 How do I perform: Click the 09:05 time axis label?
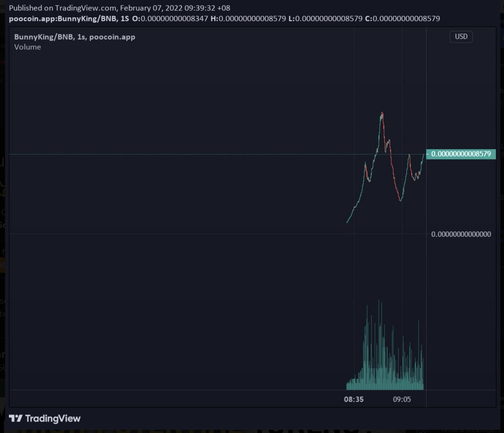[402, 399]
